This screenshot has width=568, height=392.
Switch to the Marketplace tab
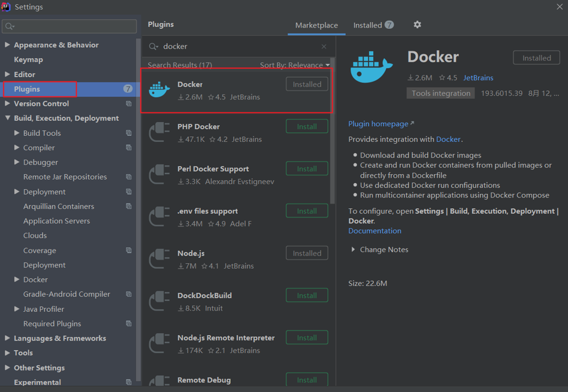(316, 25)
